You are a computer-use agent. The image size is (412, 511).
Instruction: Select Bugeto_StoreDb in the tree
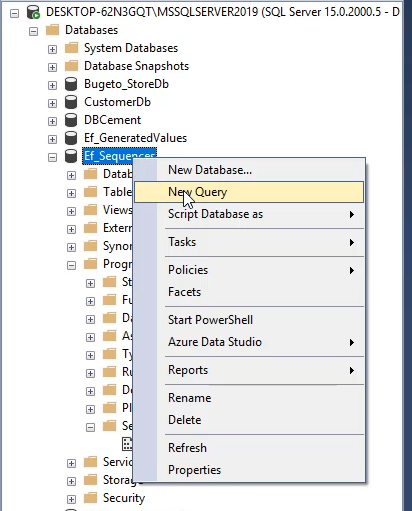(126, 84)
